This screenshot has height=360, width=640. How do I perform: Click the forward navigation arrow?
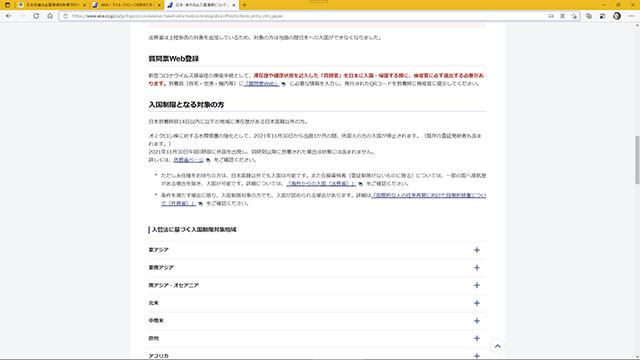(x=22, y=16)
